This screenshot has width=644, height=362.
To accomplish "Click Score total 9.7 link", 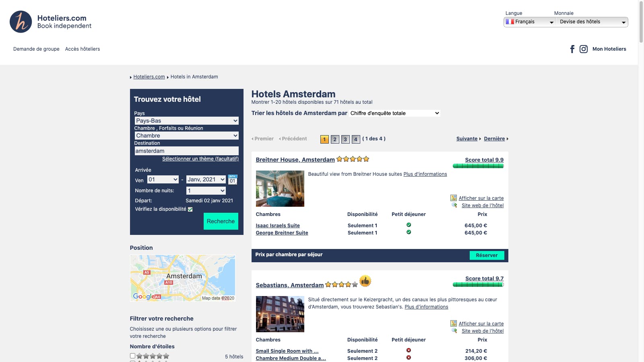I will pos(484,278).
